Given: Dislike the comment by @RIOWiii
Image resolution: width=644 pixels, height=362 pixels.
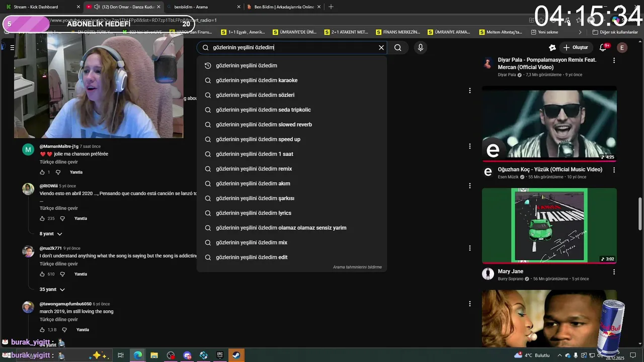Looking at the screenshot, I should tap(62, 219).
